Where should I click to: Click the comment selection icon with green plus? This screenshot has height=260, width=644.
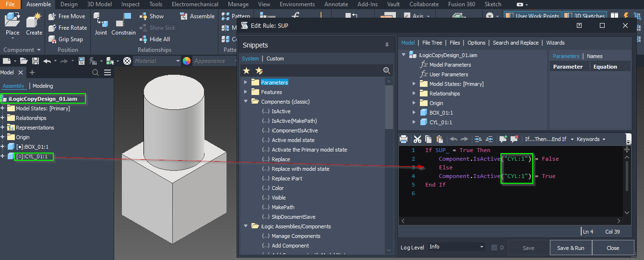tap(503, 139)
